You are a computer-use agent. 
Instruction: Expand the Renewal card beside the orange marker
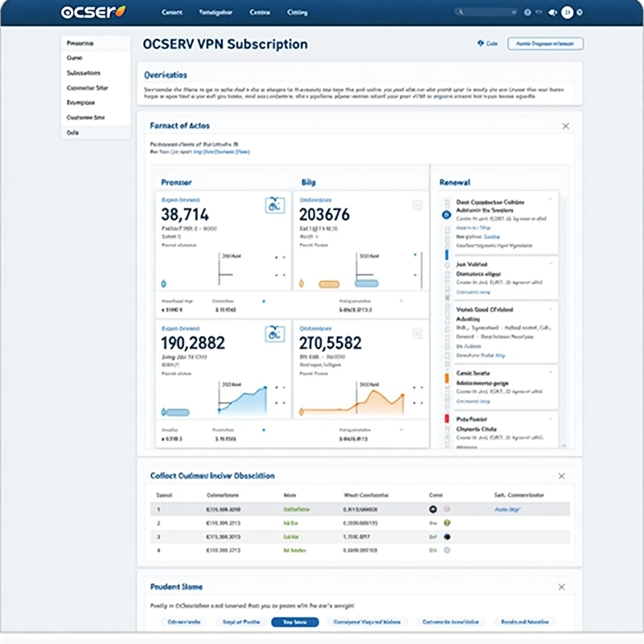(x=550, y=373)
